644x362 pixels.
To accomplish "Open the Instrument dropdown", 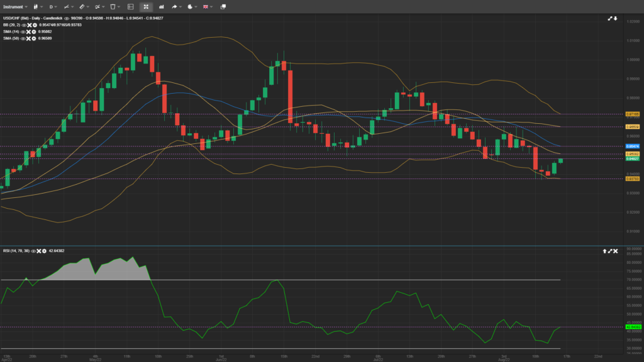I will [13, 5].
